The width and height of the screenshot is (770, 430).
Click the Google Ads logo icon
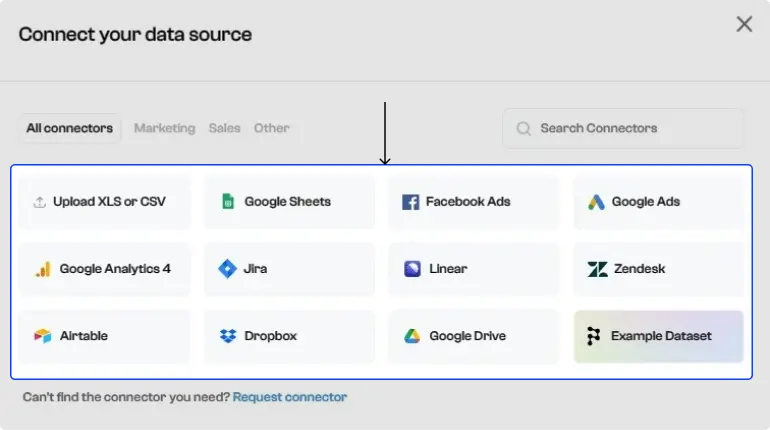[596, 202]
